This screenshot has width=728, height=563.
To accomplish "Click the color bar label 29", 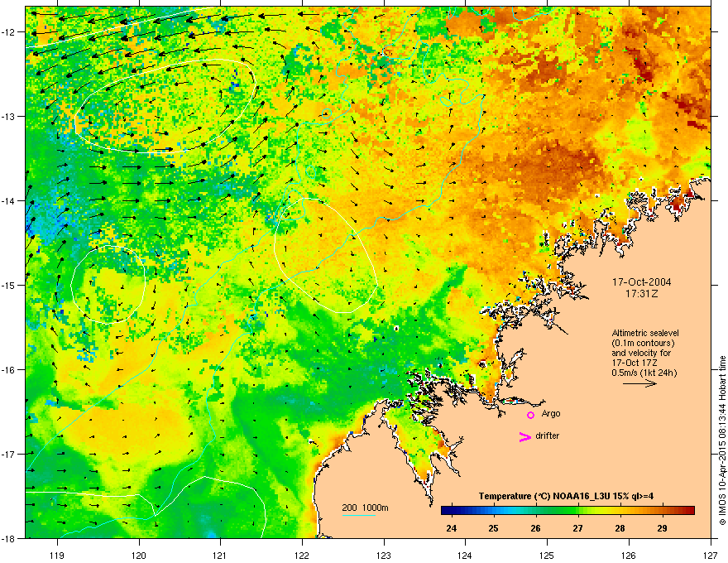I will pos(662,528).
